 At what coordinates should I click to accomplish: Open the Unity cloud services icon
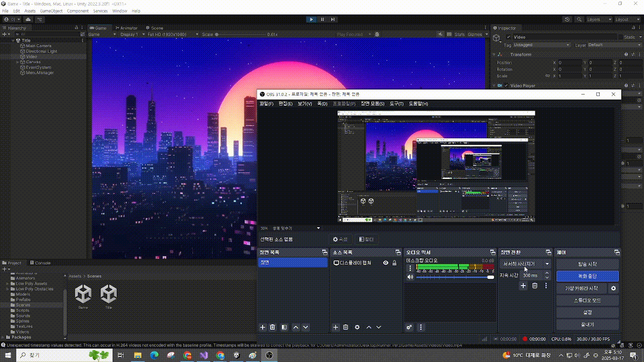28,19
